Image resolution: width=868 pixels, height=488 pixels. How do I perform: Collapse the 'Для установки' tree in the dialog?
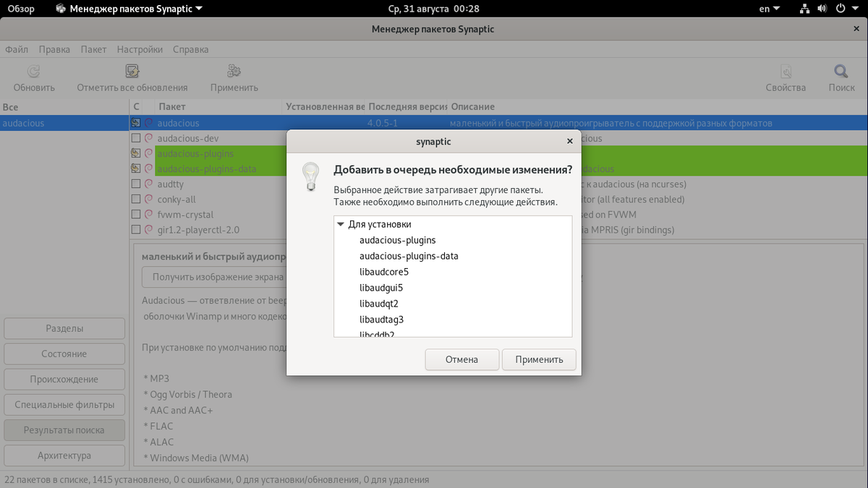pyautogui.click(x=341, y=225)
